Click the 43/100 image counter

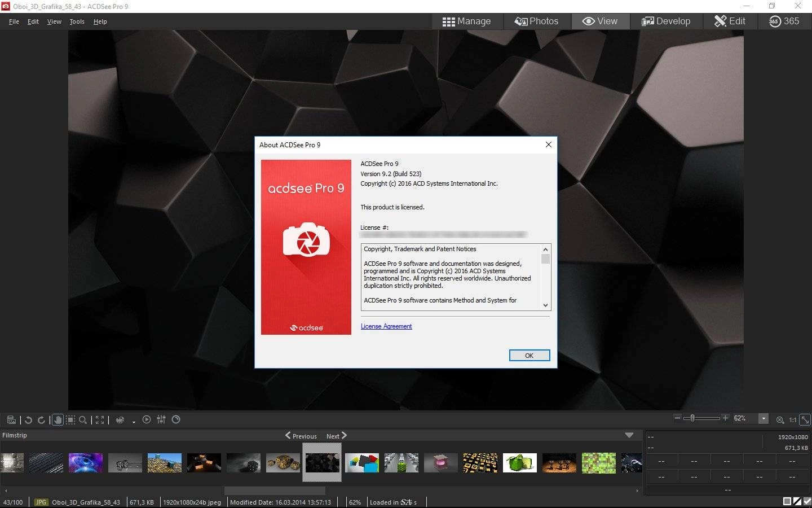pos(13,502)
